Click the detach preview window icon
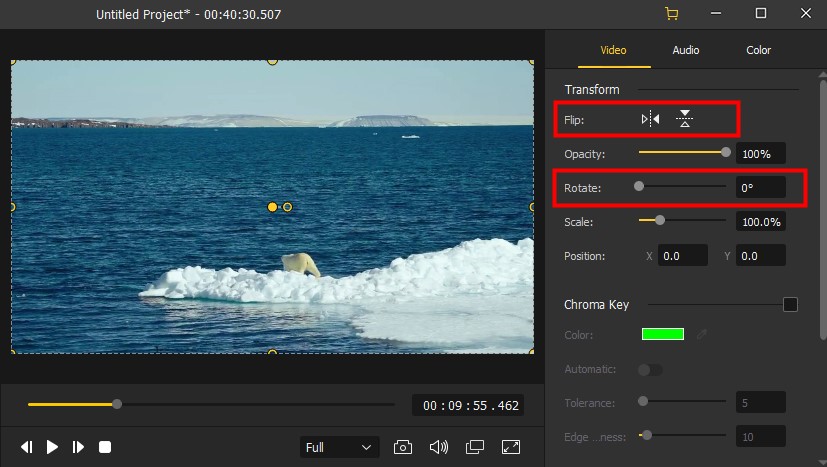This screenshot has height=467, width=827. tap(475, 447)
